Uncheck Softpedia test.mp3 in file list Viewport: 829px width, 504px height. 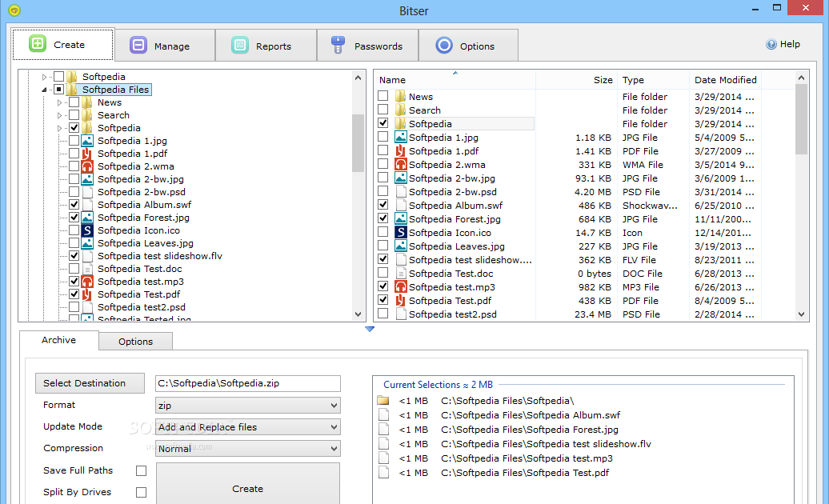(382, 286)
